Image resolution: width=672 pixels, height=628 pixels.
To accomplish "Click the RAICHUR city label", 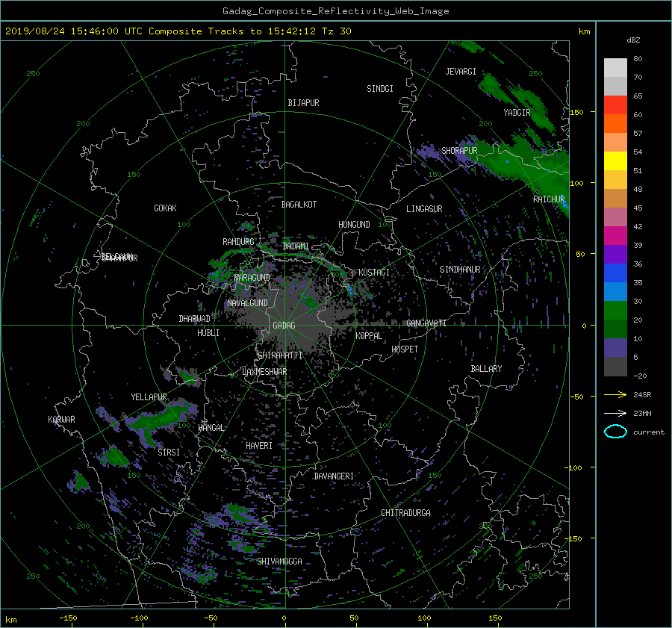I will tap(549, 199).
